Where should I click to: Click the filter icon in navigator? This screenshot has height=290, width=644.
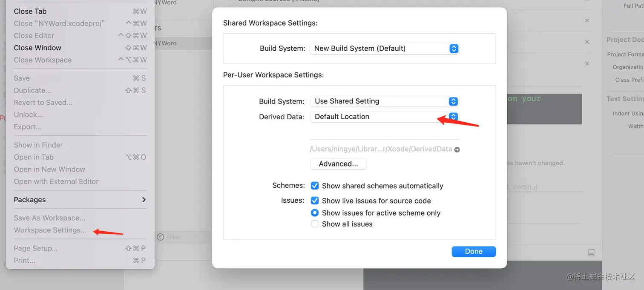click(161, 237)
